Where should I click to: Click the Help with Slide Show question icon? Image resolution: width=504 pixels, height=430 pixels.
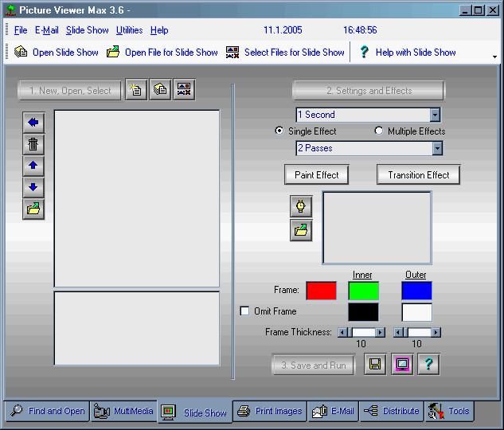[x=364, y=52]
